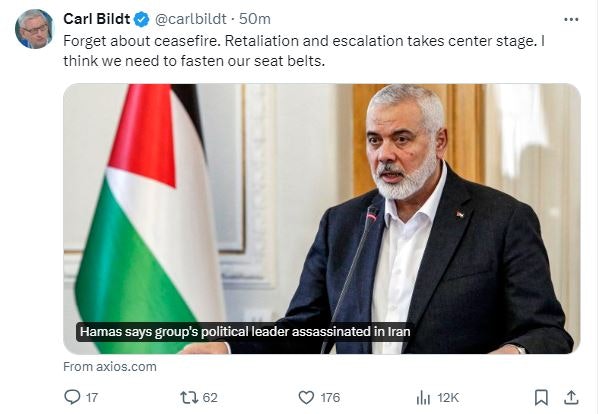Click the Carl Bildt display name
Screen dimensions: 601x414
pos(98,19)
